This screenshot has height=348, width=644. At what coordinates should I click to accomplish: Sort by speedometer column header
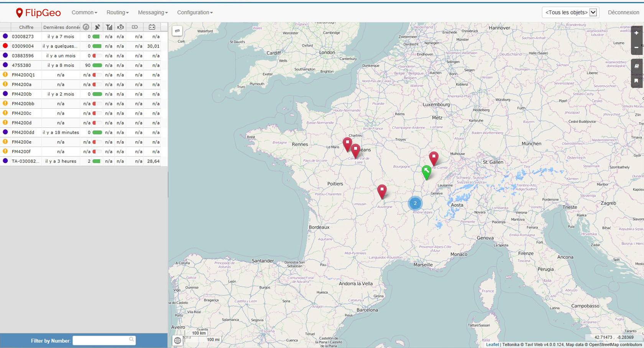point(86,27)
